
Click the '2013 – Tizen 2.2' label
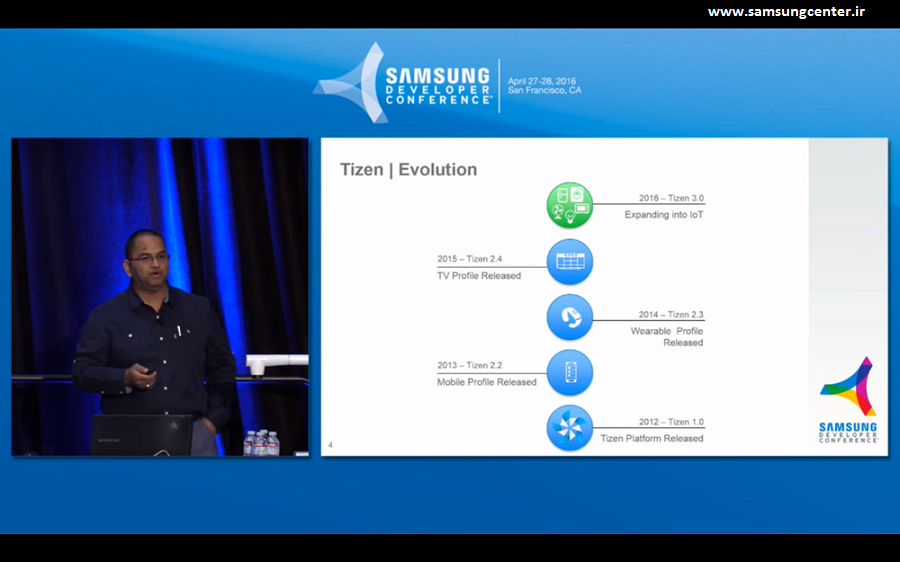point(470,365)
